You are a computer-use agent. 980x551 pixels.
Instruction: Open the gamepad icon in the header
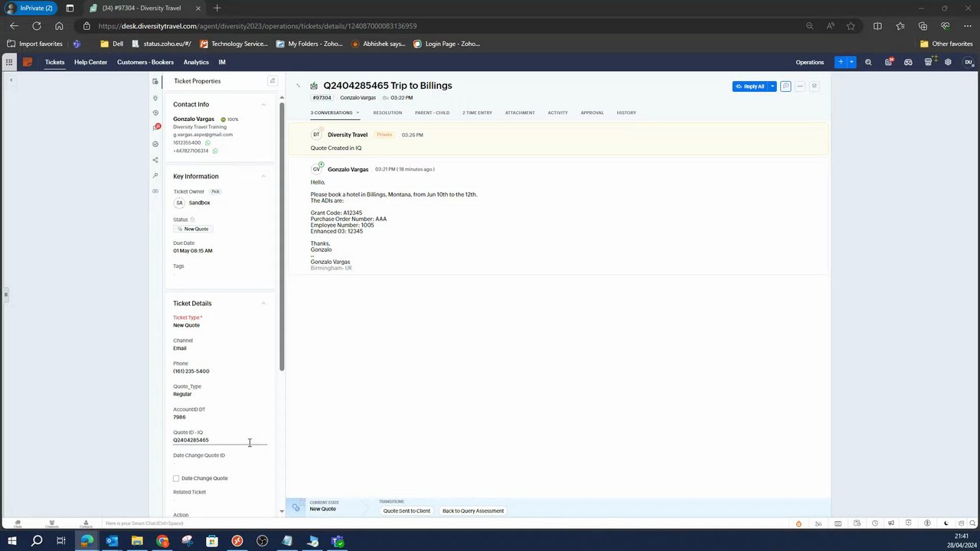[908, 62]
